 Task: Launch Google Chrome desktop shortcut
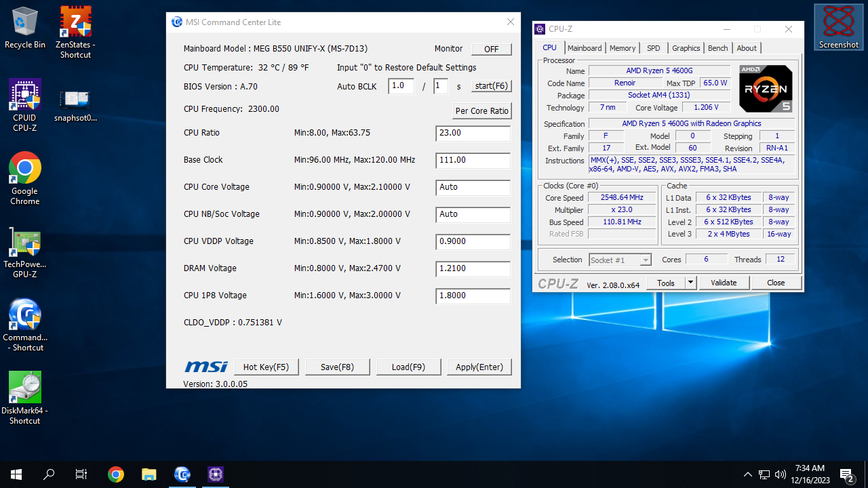tap(25, 178)
